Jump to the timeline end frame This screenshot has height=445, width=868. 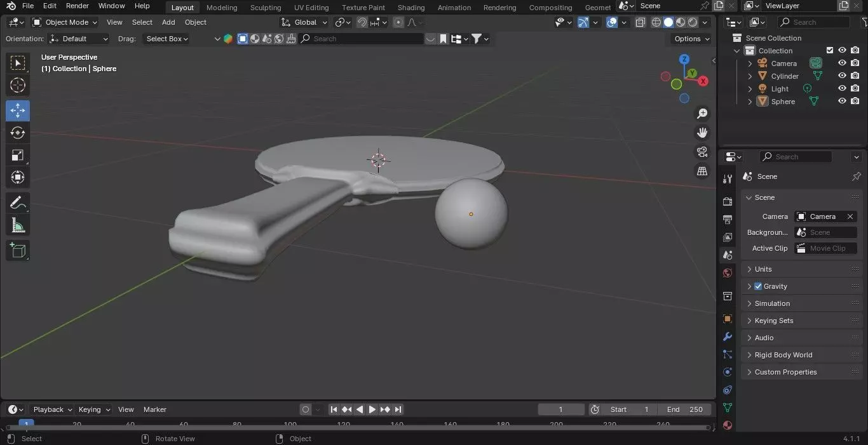(398, 409)
